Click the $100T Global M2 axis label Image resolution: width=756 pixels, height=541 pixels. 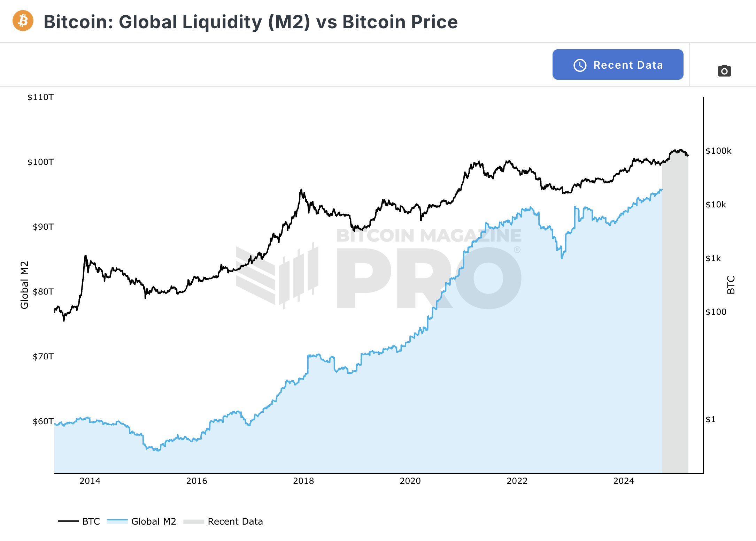click(x=40, y=162)
